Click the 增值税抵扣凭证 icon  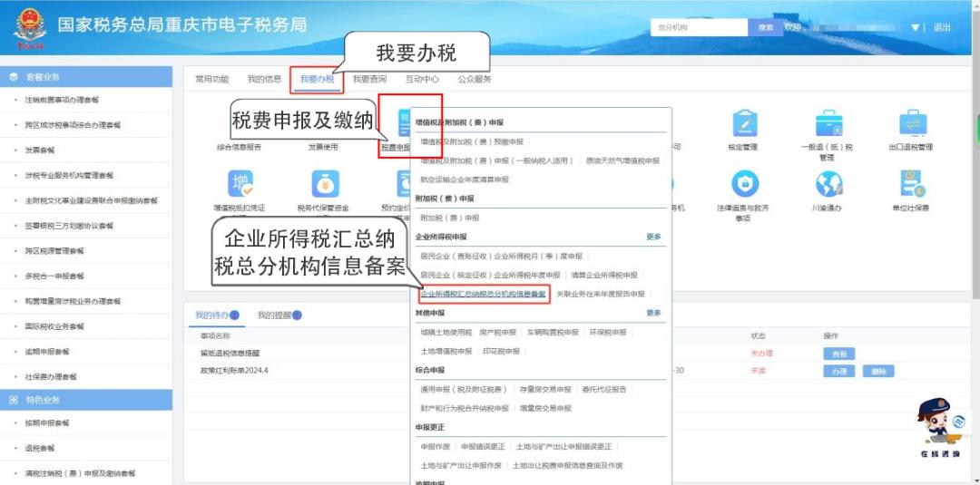click(x=240, y=185)
